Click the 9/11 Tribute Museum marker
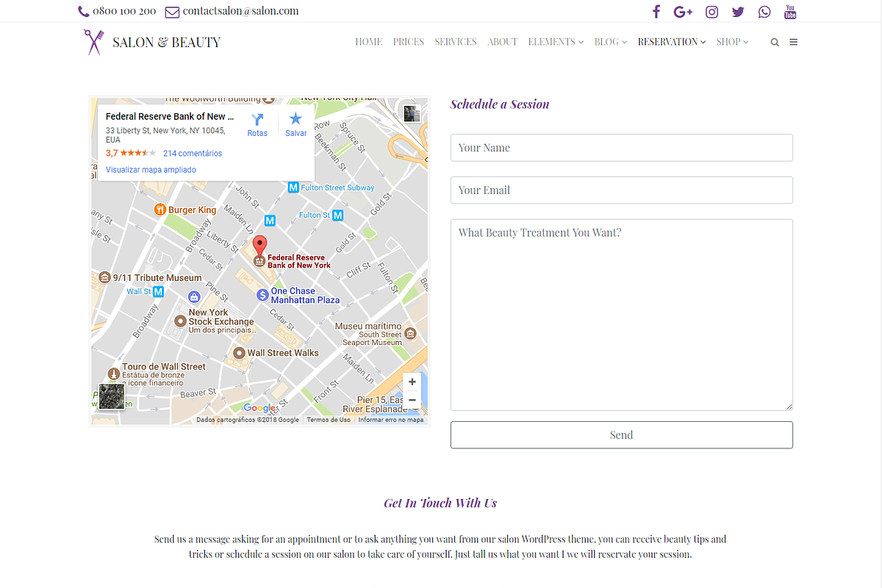This screenshot has width=882, height=588. click(104, 278)
